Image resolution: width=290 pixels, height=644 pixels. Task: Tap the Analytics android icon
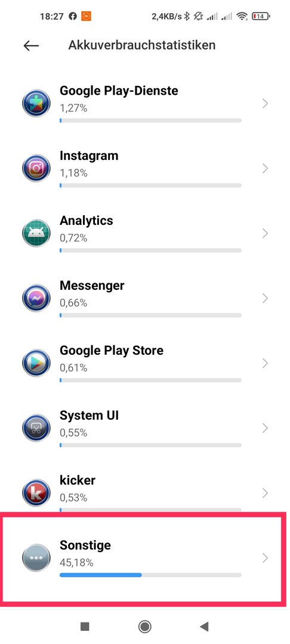coord(36,233)
